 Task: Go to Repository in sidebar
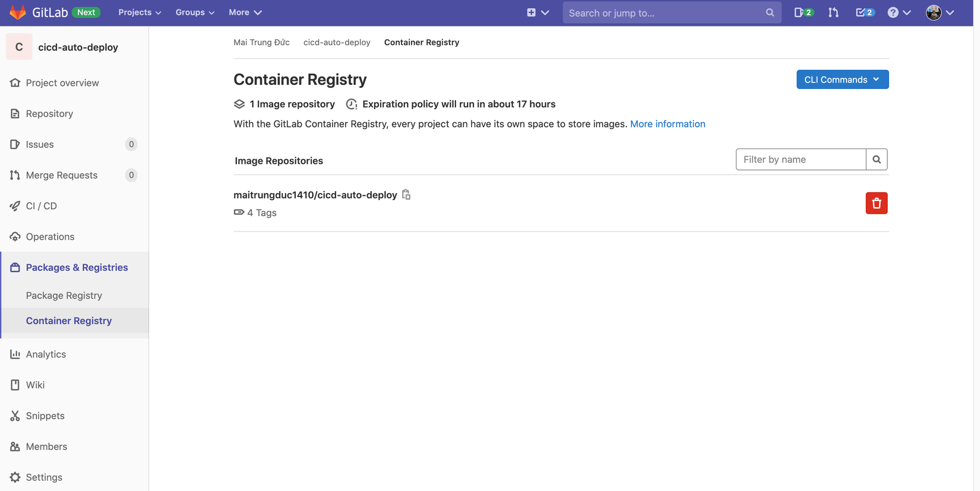[x=49, y=113]
